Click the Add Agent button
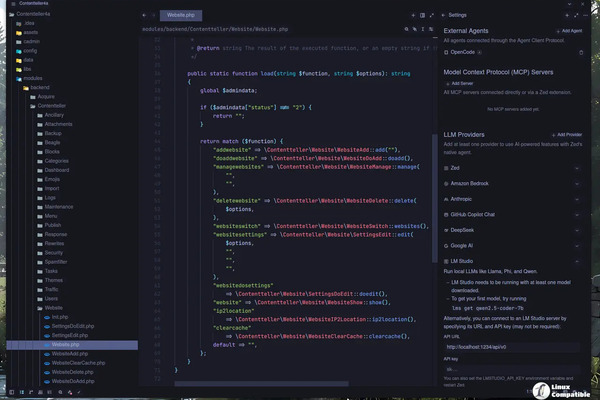This screenshot has height=400, width=600. click(569, 31)
